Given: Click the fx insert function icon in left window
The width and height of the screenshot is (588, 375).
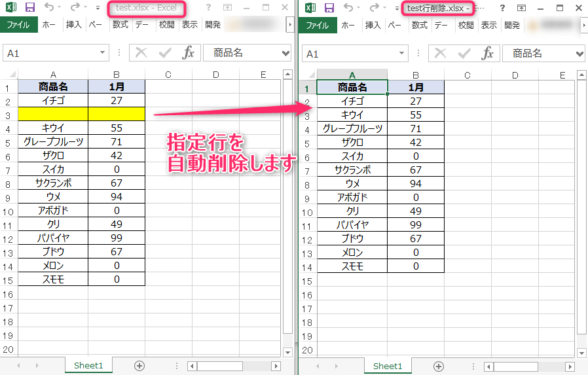Looking at the screenshot, I should (188, 54).
